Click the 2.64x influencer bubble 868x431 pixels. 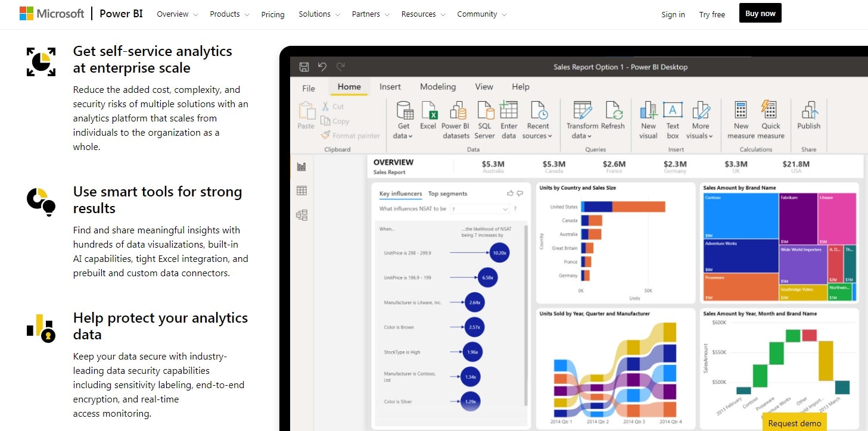click(x=475, y=302)
